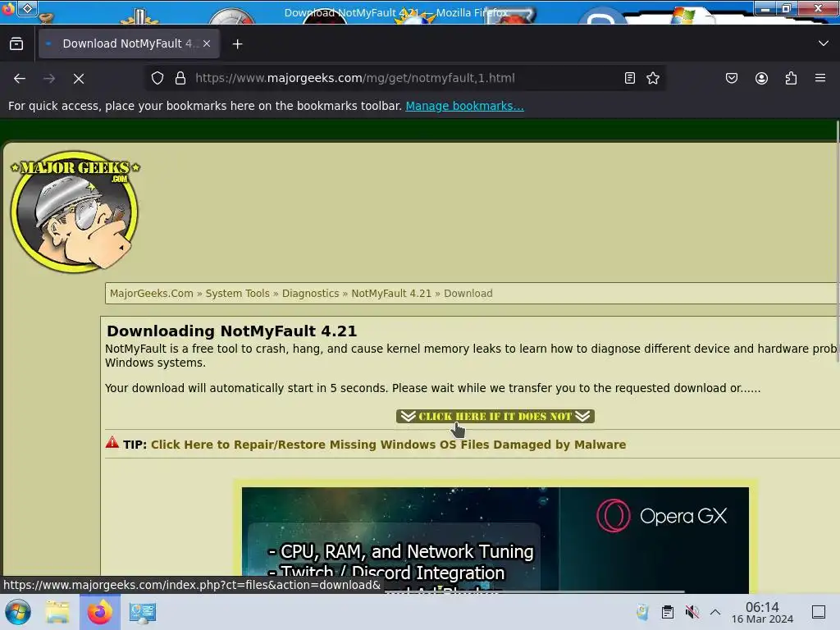Close the Download NotMyFault tab
840x630 pixels.
coord(207,44)
